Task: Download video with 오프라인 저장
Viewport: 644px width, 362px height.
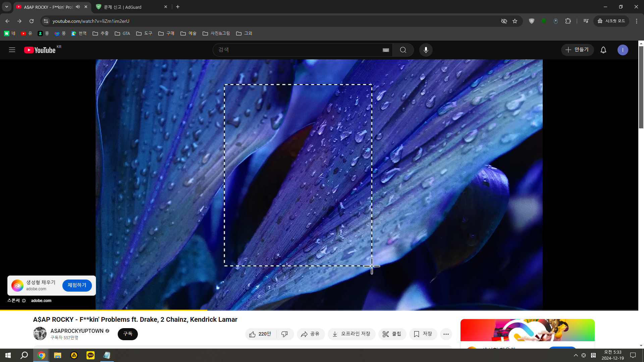Action: (x=352, y=334)
